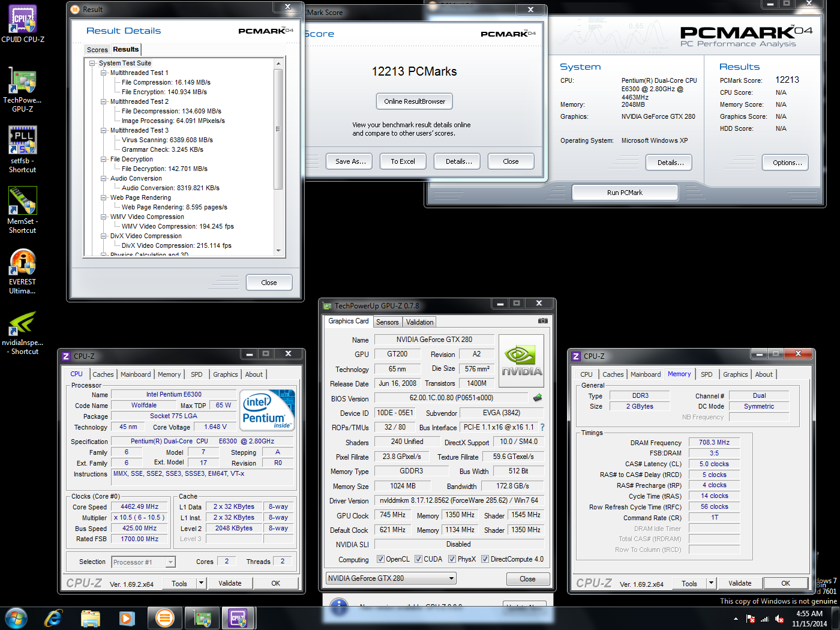Select the setfsb shortcut on desktop
This screenshot has width=840, height=630.
click(x=23, y=150)
